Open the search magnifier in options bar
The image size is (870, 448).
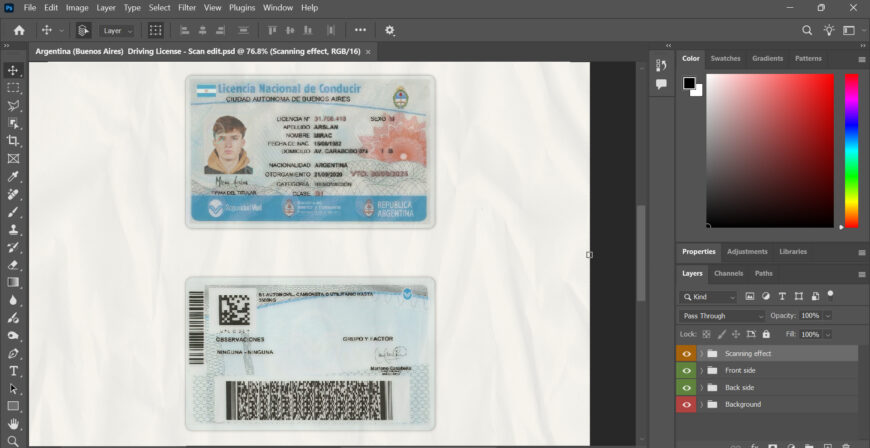click(x=807, y=31)
